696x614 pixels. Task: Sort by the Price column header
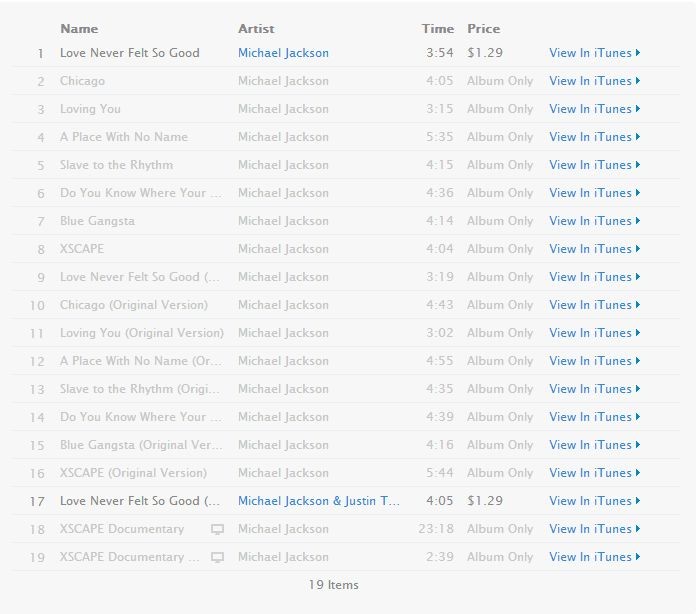[x=483, y=29]
